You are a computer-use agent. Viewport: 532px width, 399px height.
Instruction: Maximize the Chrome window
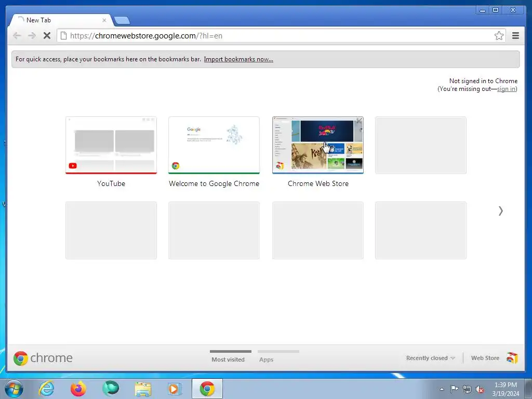(x=495, y=10)
